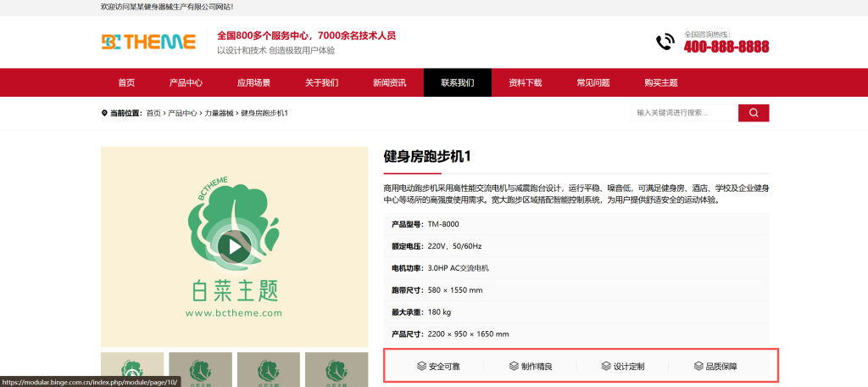Click the layers icon beside 品质保障
Image resolution: width=868 pixels, height=387 pixels.
pos(698,367)
